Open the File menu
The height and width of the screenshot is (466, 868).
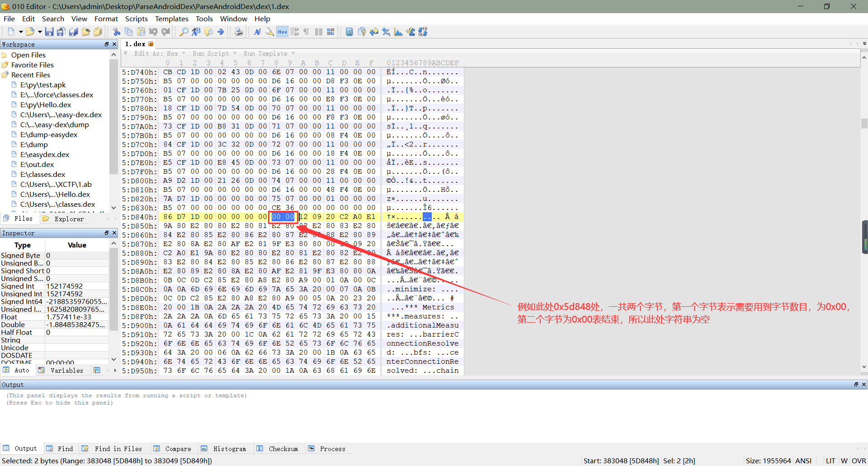(x=9, y=19)
